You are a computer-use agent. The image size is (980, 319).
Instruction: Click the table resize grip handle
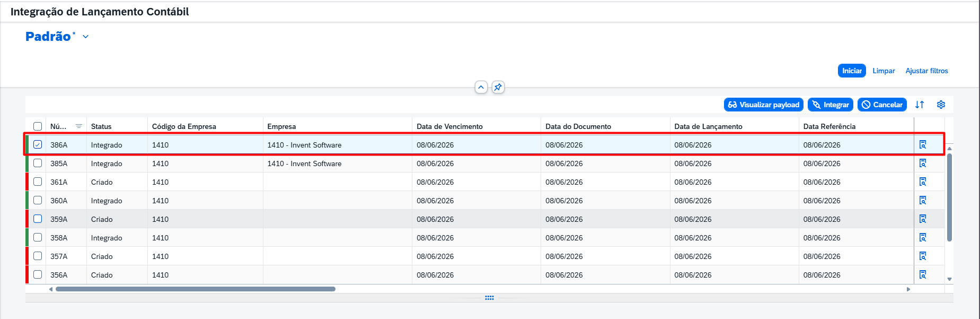pos(489,298)
